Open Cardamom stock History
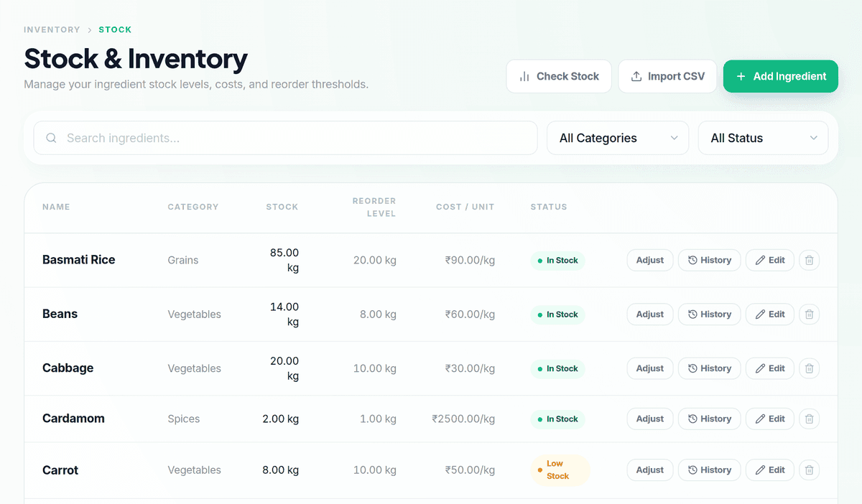 click(709, 419)
